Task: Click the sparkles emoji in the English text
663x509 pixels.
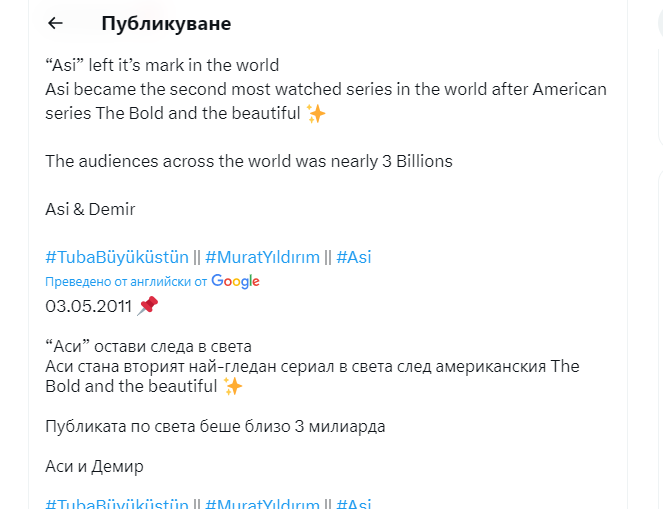Action: [x=316, y=113]
